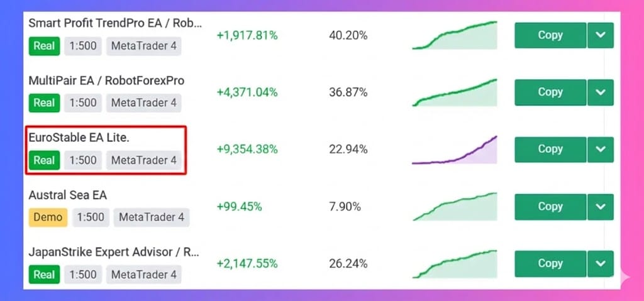View JapanStrike growth chart thumbnail
644x301 pixels.
point(455,264)
